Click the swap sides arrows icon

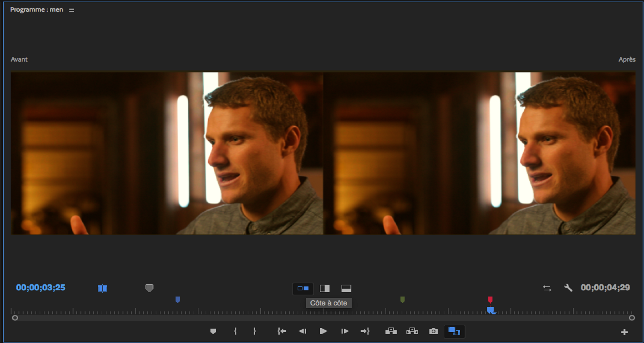pos(547,288)
